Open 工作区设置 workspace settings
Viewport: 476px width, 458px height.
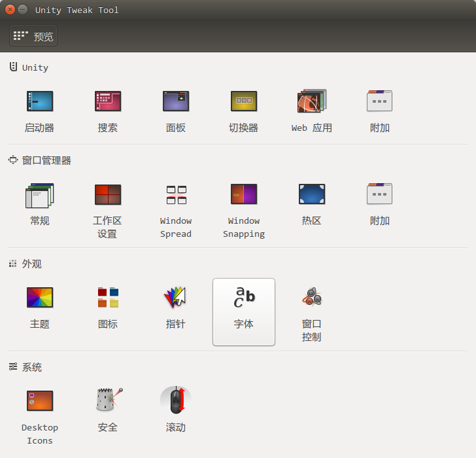pos(108,210)
